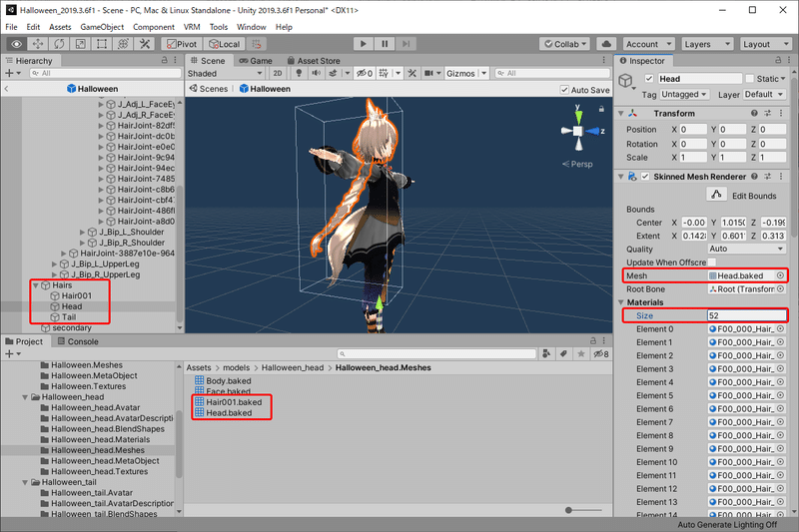Image resolution: width=799 pixels, height=532 pixels.
Task: Pause the game playback
Action: point(385,44)
